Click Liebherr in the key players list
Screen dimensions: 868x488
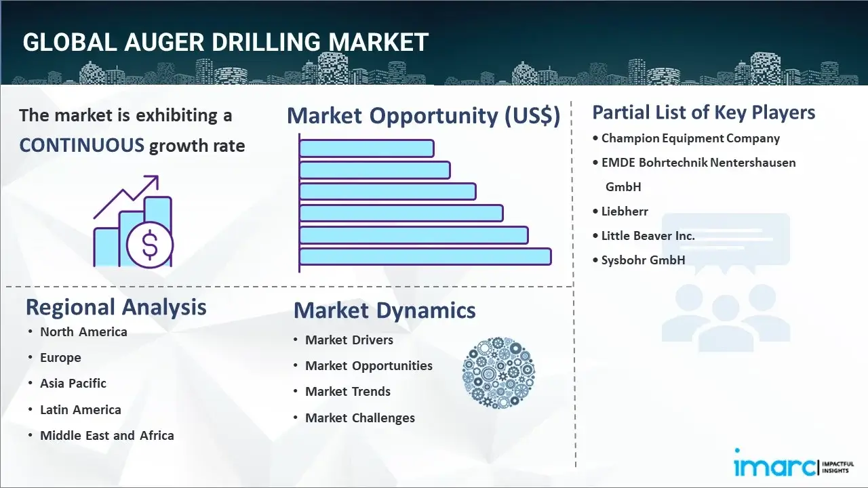625,211
